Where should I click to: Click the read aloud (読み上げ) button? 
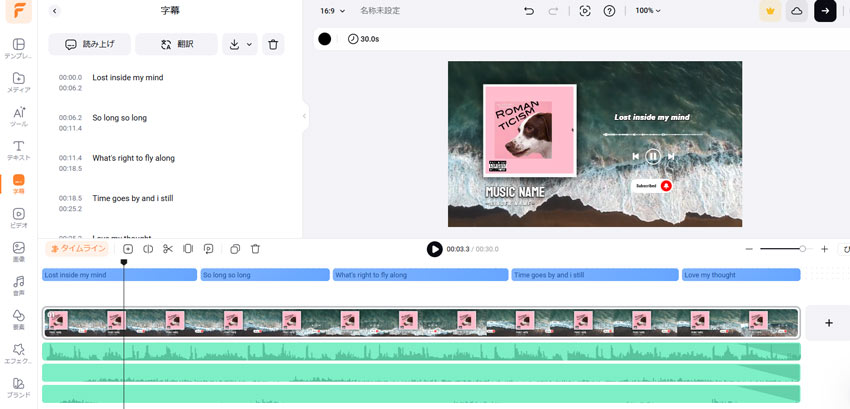coord(90,44)
